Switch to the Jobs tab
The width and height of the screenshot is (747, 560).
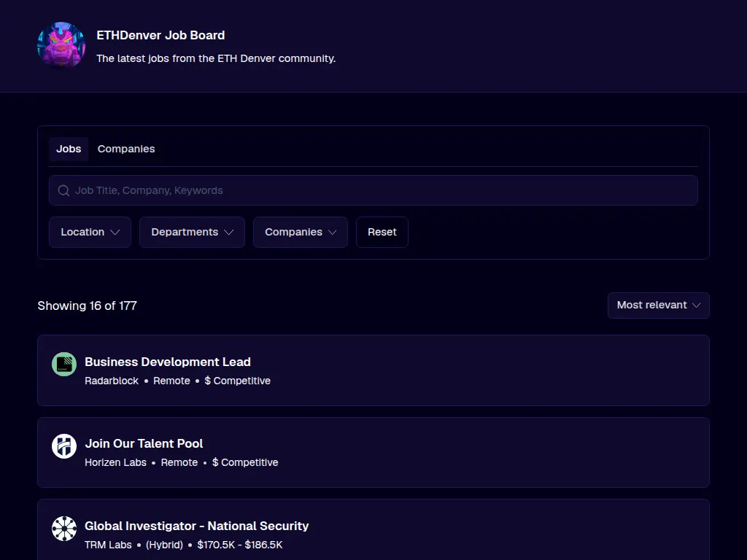pos(69,149)
